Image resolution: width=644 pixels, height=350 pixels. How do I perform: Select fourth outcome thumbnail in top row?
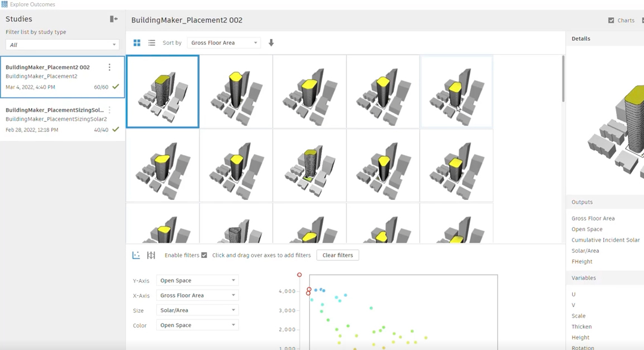pos(383,92)
